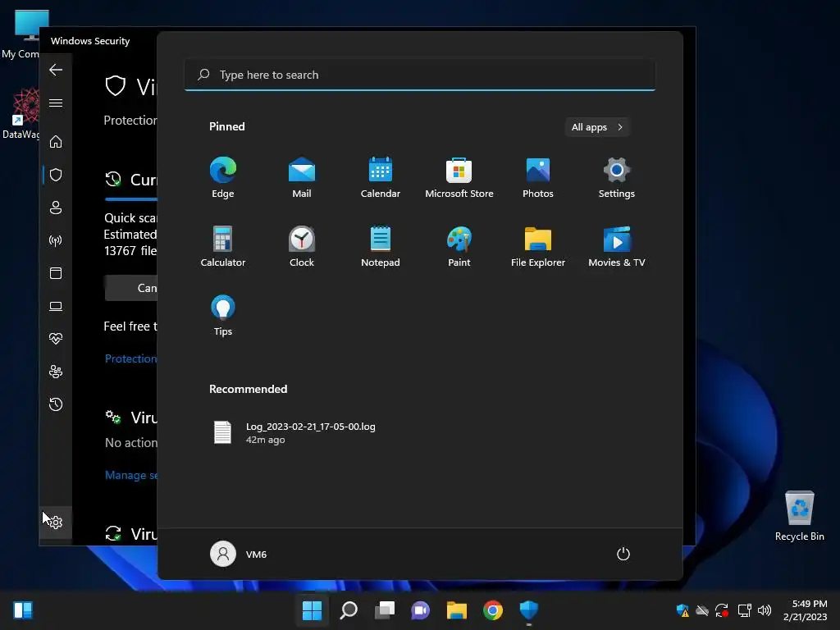Open Device security in Windows Security sidebar
This screenshot has width=840, height=630.
pos(56,306)
